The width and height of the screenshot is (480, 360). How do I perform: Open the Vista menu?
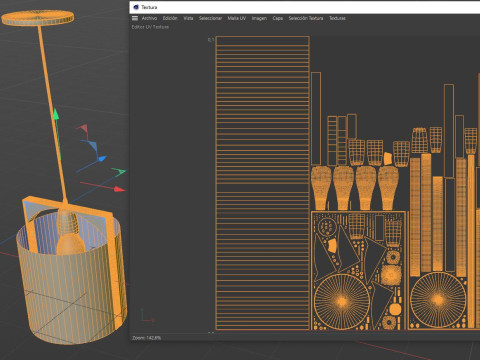[x=188, y=18]
